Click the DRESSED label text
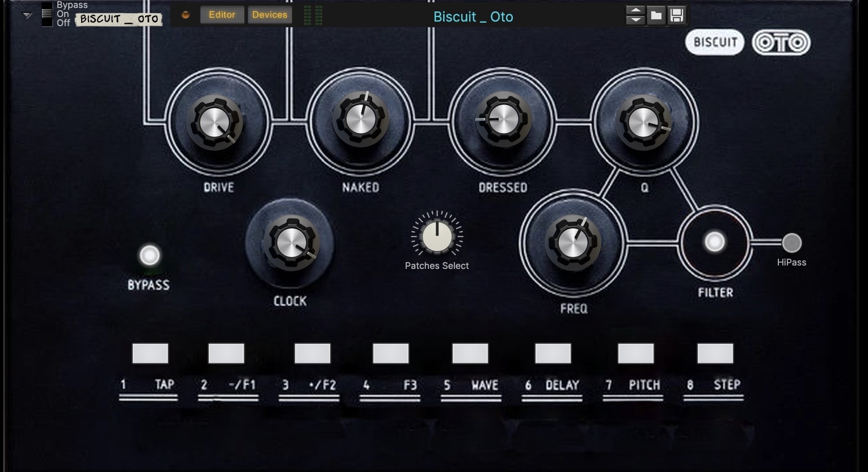 coord(503,187)
